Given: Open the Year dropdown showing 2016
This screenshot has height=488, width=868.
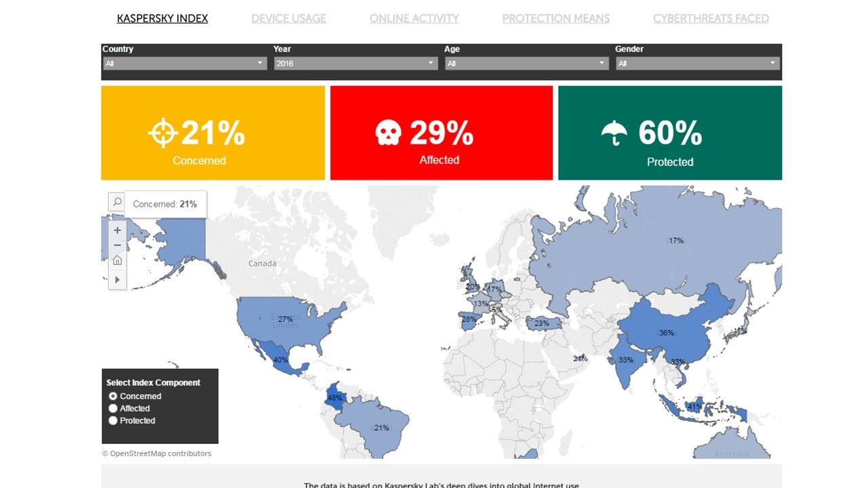Looking at the screenshot, I should point(356,63).
